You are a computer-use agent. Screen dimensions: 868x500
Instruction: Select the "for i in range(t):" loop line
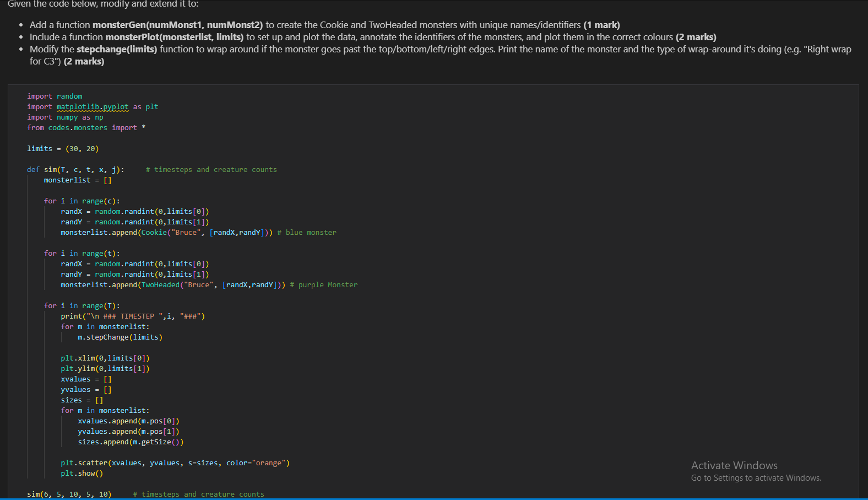click(82, 254)
